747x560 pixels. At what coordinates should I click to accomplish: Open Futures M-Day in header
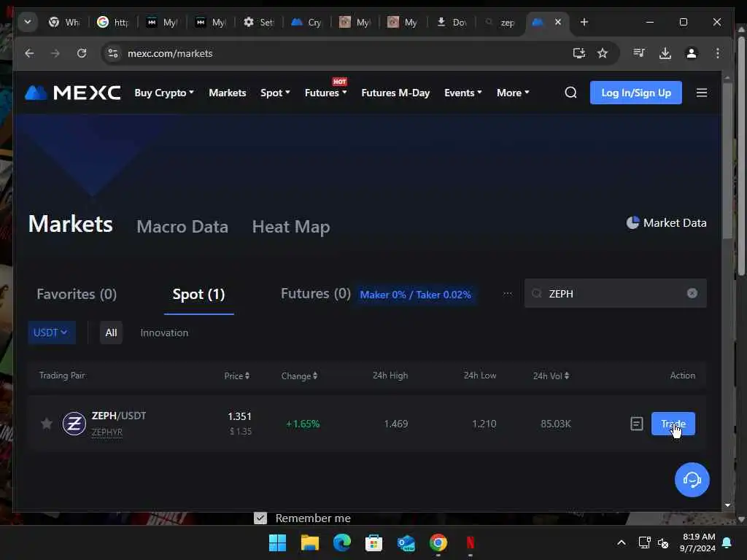coord(395,93)
